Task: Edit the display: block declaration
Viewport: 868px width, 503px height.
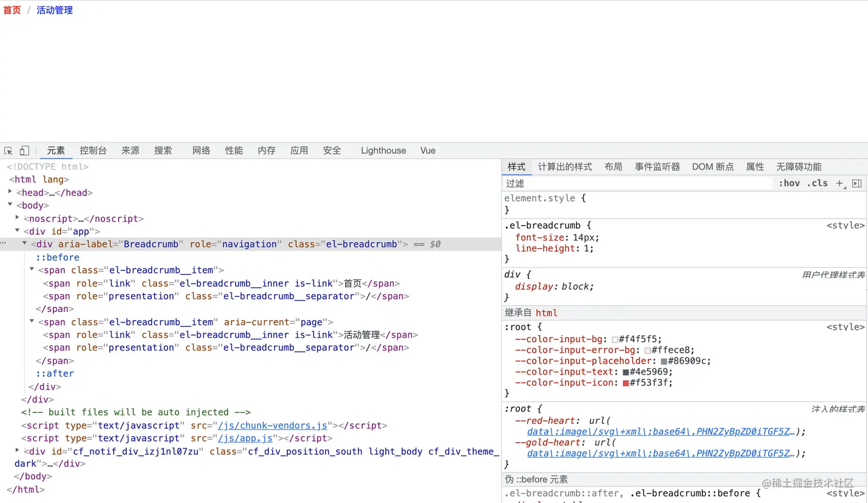Action: point(555,287)
